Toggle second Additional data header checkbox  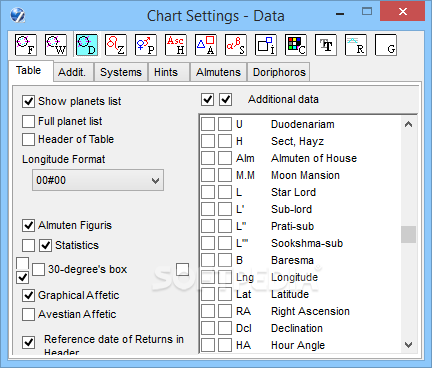pos(226,99)
